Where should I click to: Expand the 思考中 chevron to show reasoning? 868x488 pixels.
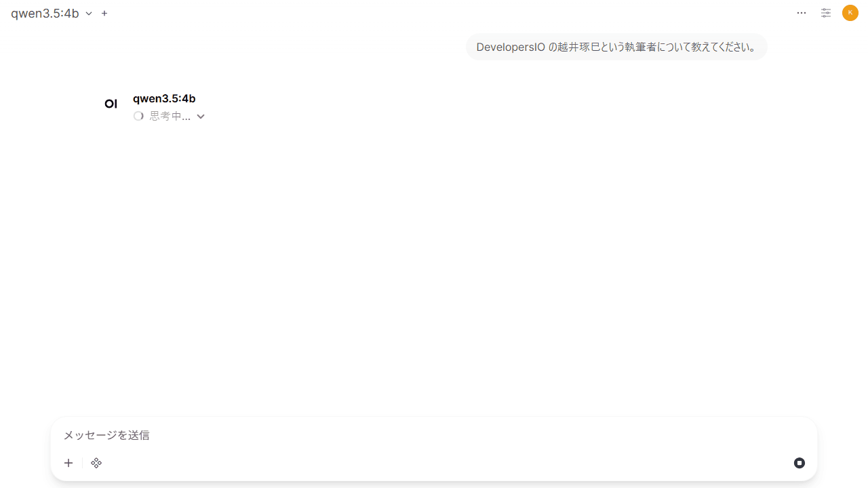[x=200, y=116]
